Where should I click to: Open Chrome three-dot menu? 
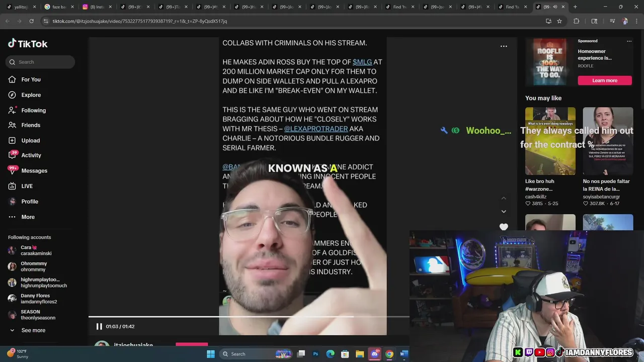point(636,21)
